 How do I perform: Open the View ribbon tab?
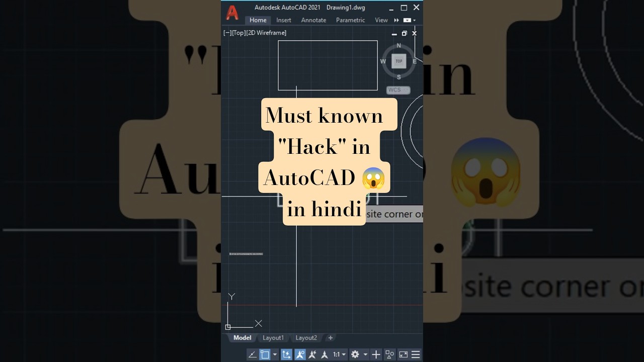point(381,20)
